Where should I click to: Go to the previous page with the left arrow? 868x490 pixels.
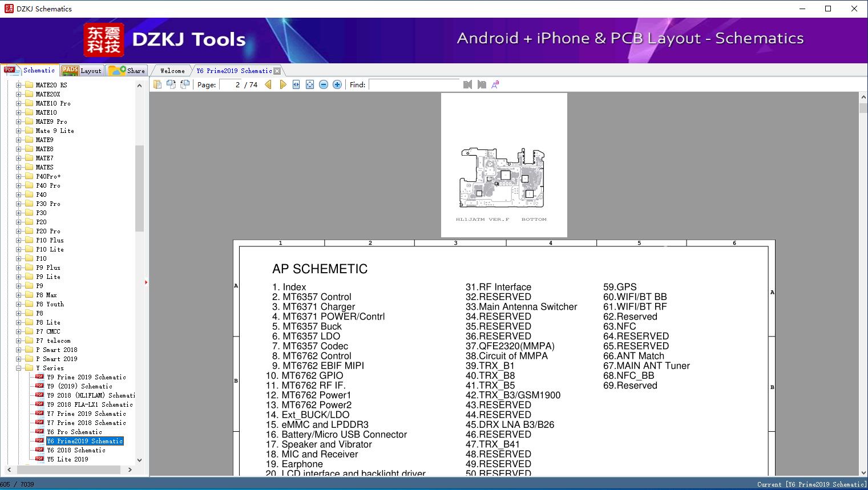pos(268,84)
